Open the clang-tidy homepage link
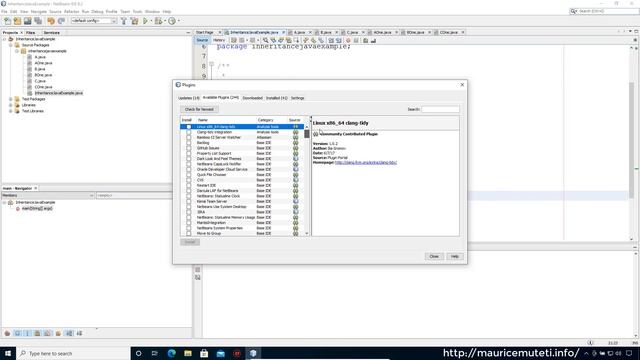 pyautogui.click(x=366, y=162)
